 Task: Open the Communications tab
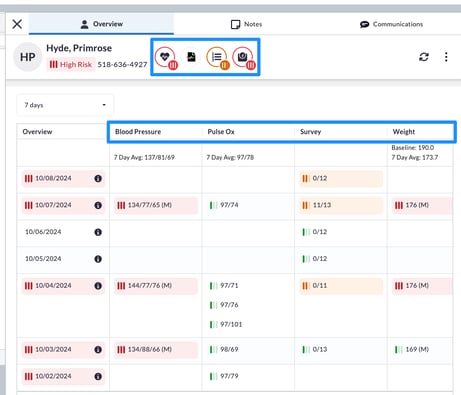391,24
